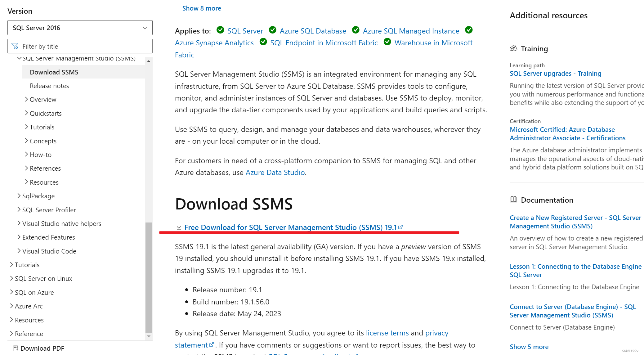Expand the Concepts tree node

click(27, 141)
